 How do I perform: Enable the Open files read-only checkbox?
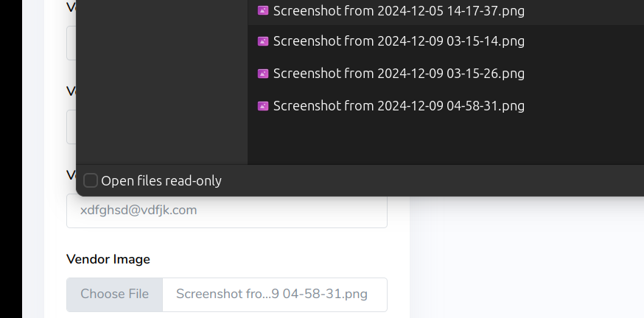(x=91, y=180)
